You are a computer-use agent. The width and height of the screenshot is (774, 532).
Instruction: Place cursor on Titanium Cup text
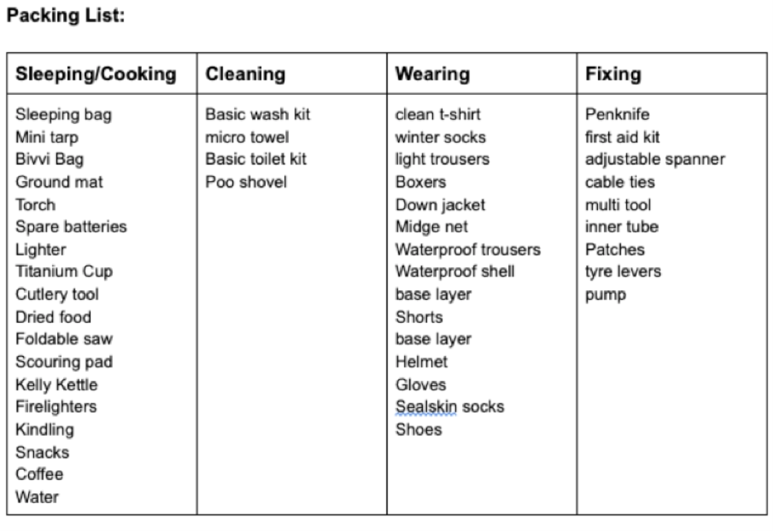[x=64, y=272]
